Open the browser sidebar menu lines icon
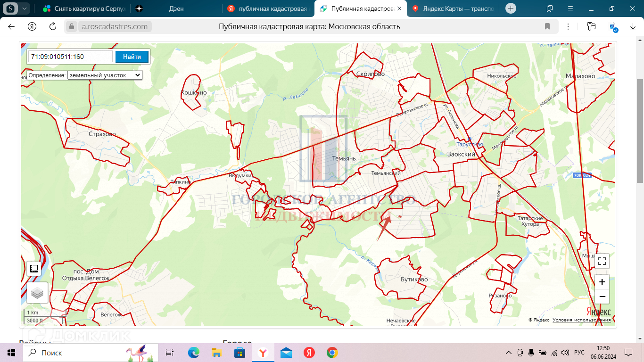The height and width of the screenshot is (362, 644). [570, 8]
